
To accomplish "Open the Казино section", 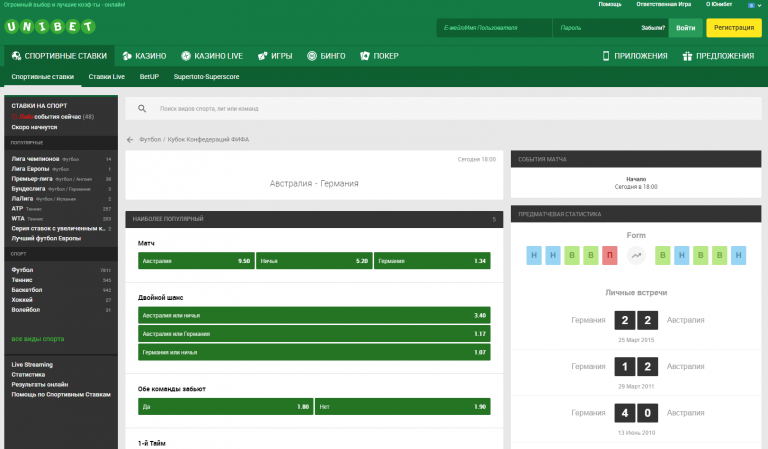I will click(144, 56).
